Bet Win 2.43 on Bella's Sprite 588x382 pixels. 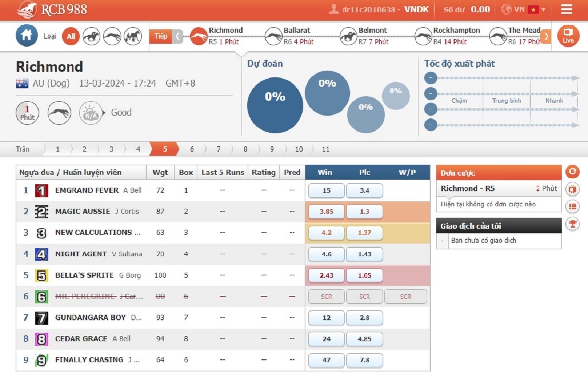click(326, 276)
